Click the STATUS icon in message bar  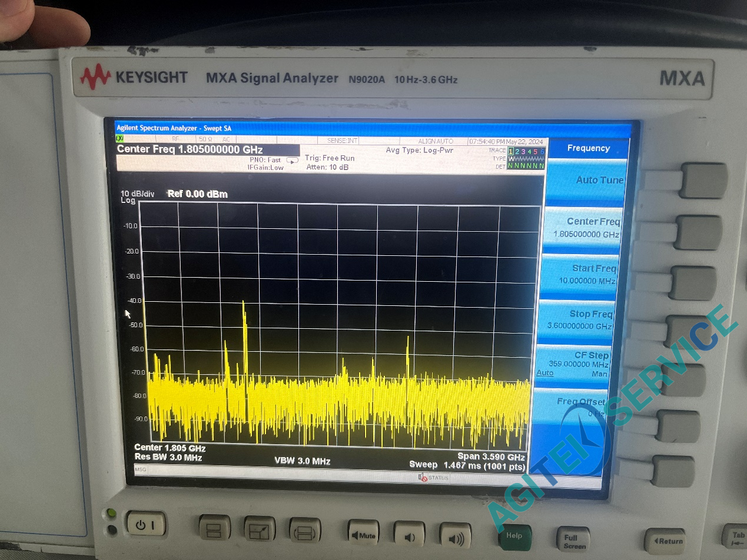433,478
